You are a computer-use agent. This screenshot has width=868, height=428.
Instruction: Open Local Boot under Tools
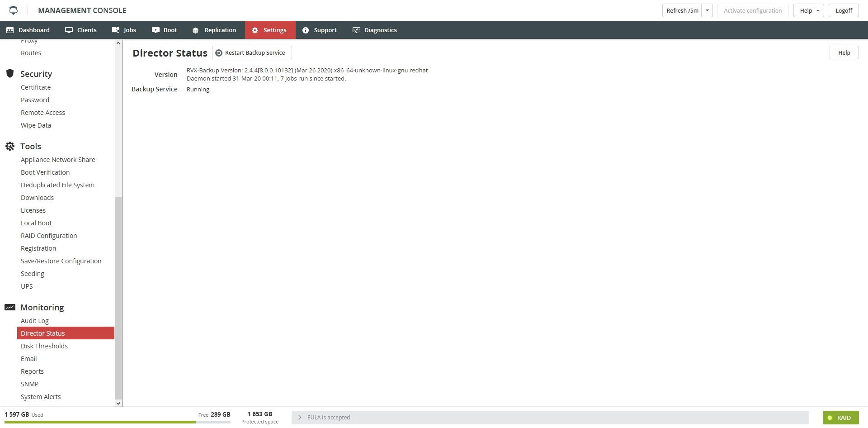36,223
